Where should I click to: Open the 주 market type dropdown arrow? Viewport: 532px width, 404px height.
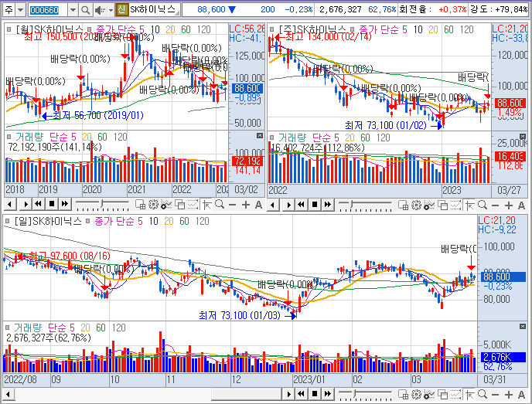click(x=21, y=10)
